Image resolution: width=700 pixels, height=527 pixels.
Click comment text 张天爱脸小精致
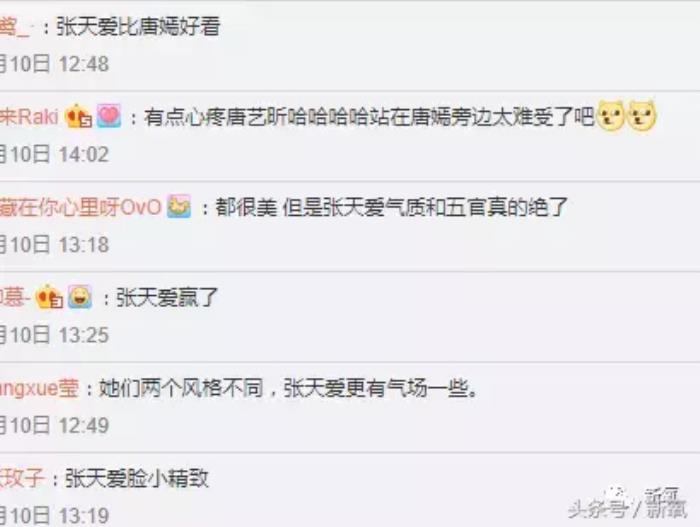coord(138,478)
